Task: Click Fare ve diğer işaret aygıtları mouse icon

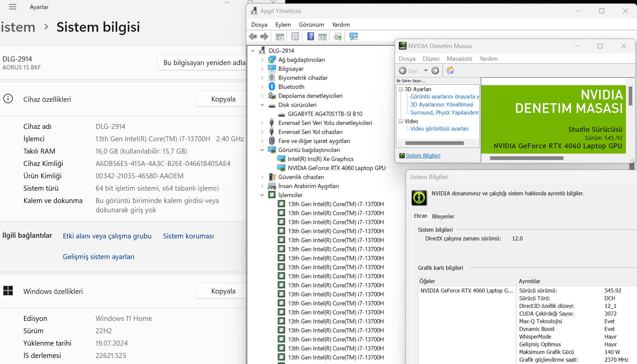Action: click(x=272, y=141)
